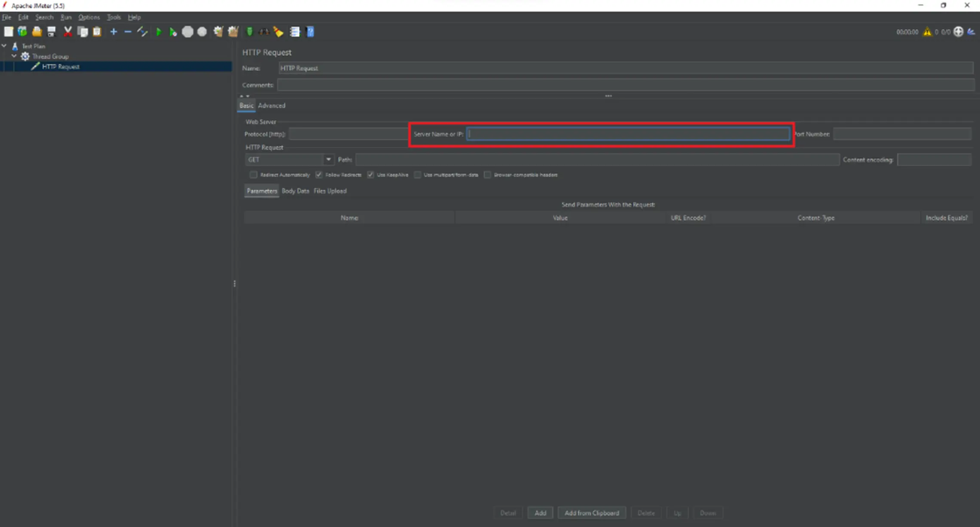The height and width of the screenshot is (527, 980).
Task: Create a new test plan
Action: click(x=9, y=31)
